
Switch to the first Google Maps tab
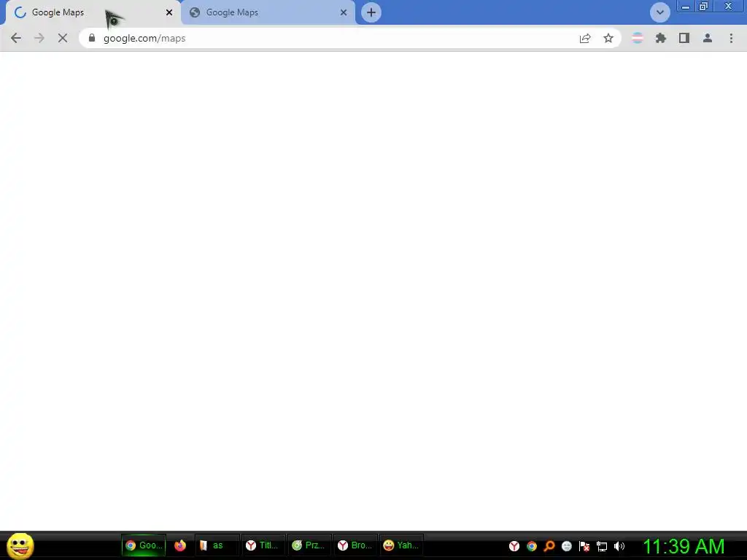tap(93, 12)
